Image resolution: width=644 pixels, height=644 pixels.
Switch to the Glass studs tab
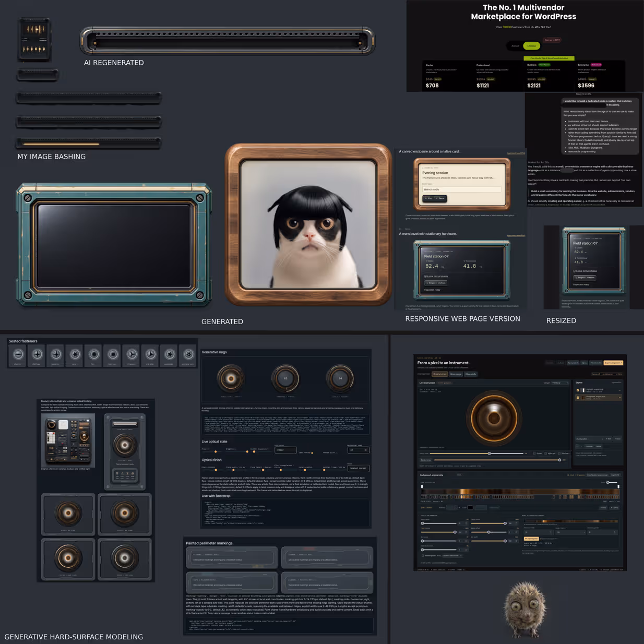[x=471, y=374]
